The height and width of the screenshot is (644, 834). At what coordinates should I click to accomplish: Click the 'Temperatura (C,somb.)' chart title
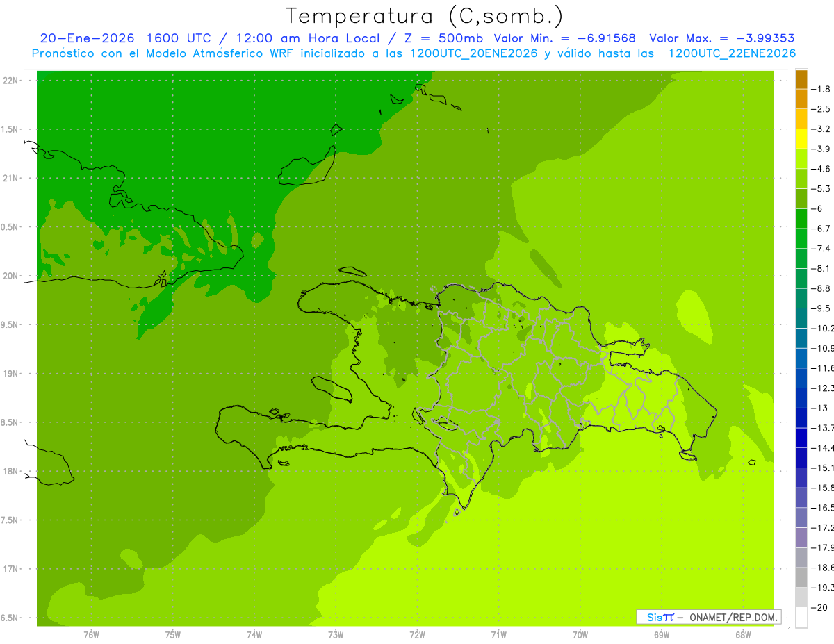point(425,16)
